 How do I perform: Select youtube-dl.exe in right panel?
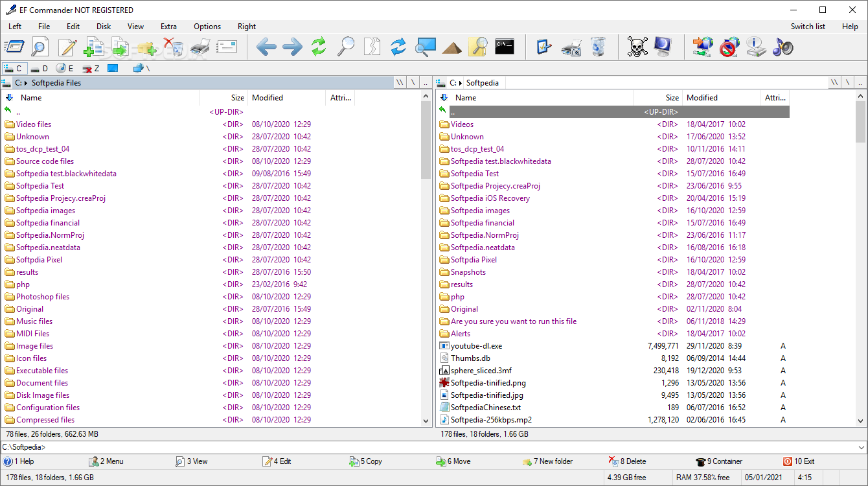[x=477, y=346]
